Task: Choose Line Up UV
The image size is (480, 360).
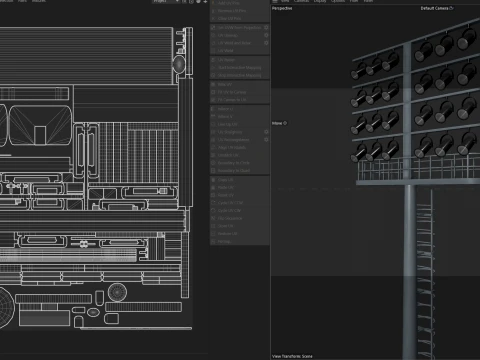Action: click(x=239, y=124)
